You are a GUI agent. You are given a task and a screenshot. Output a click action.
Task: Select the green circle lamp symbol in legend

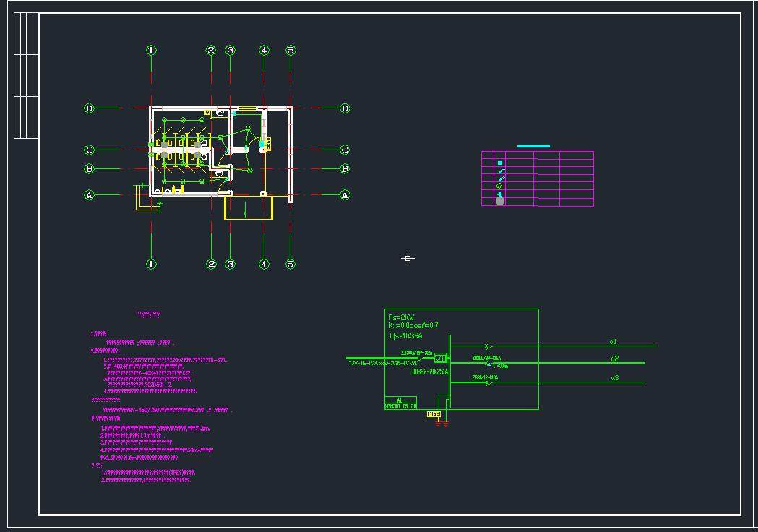(499, 186)
